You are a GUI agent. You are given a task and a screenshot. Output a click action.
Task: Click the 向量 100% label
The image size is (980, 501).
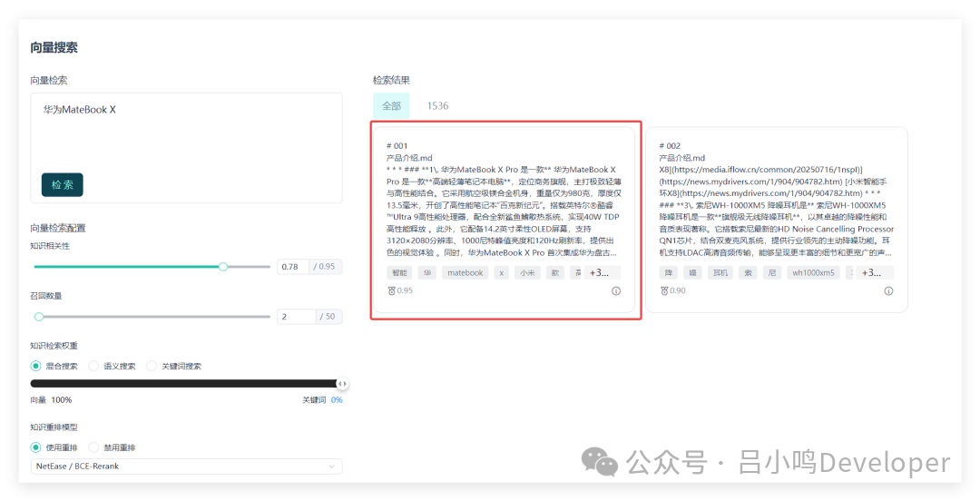point(51,399)
